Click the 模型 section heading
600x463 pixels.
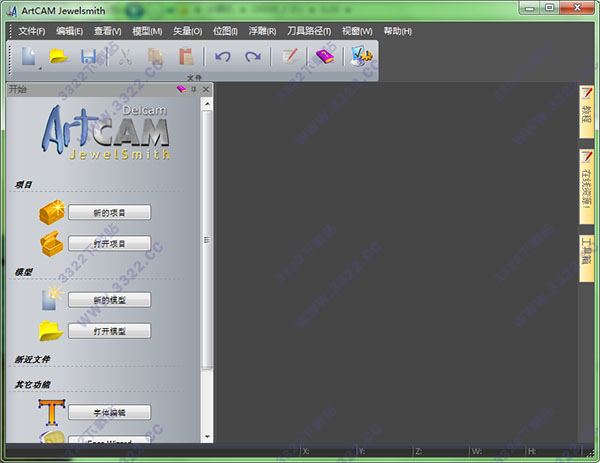(x=24, y=272)
